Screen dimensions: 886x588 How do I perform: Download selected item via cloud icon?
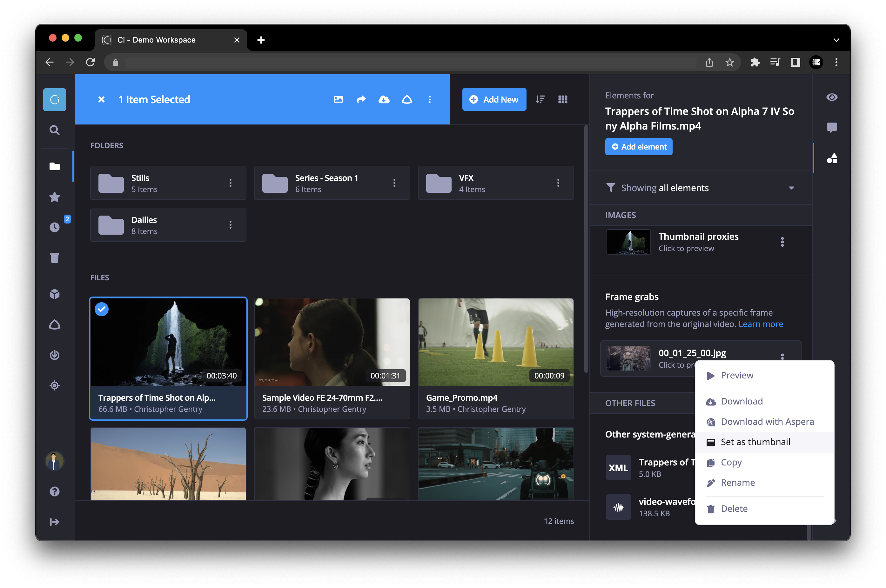click(x=384, y=99)
